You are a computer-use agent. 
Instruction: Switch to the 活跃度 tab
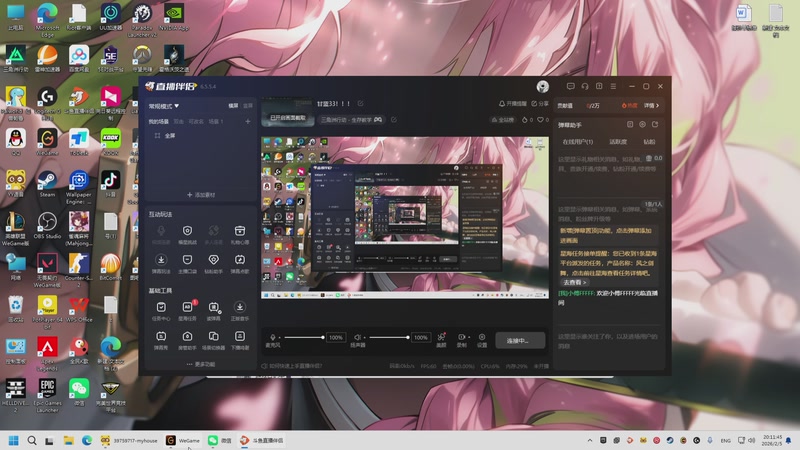tap(618, 142)
